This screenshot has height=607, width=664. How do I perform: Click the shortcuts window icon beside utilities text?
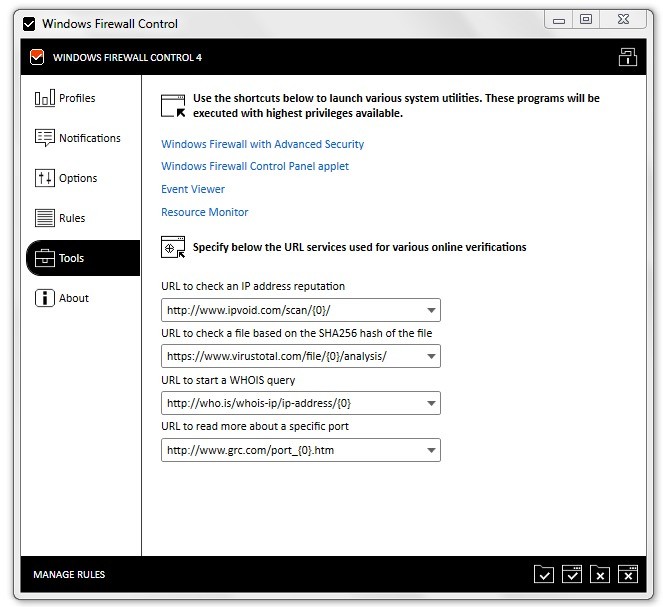click(173, 106)
